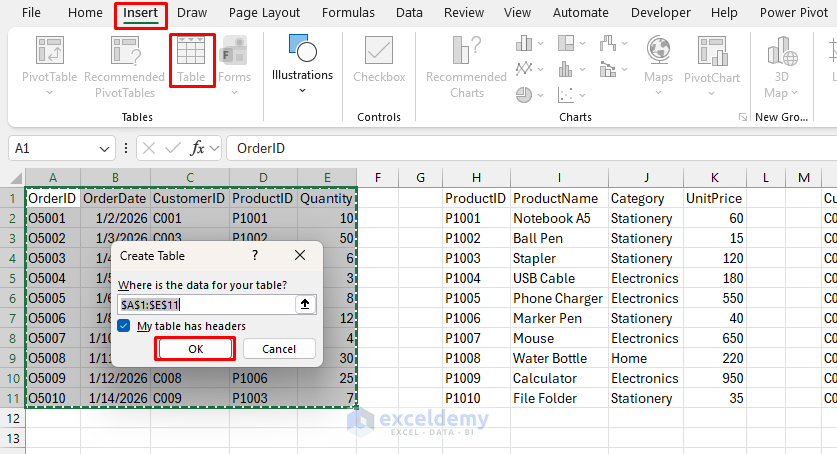Expand the PivotChart dropdown arrow

[x=712, y=93]
